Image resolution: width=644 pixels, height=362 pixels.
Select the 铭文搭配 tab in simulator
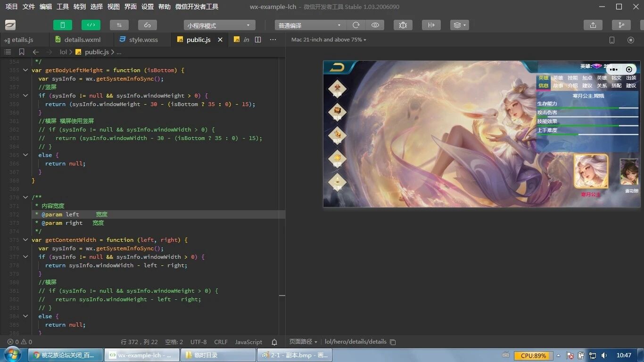[x=617, y=82]
